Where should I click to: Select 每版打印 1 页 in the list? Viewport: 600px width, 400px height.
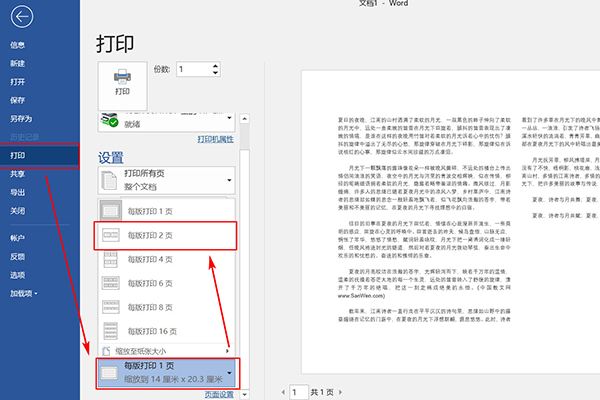[166, 211]
